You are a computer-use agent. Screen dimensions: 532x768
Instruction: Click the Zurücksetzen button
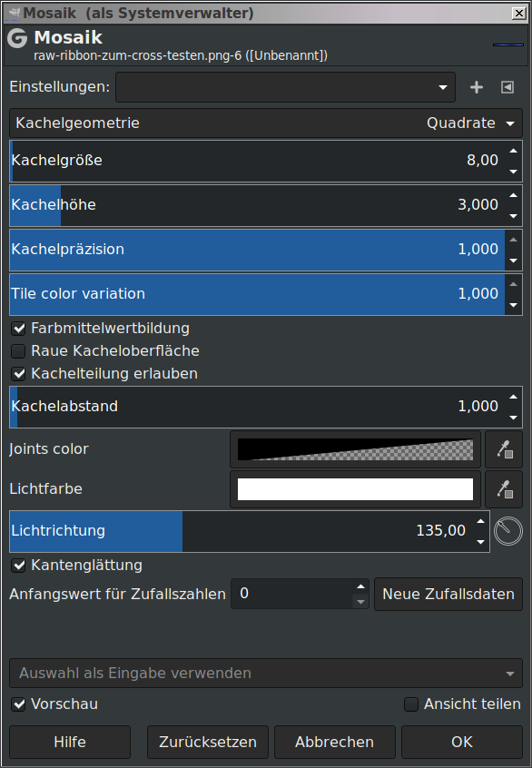(x=208, y=742)
